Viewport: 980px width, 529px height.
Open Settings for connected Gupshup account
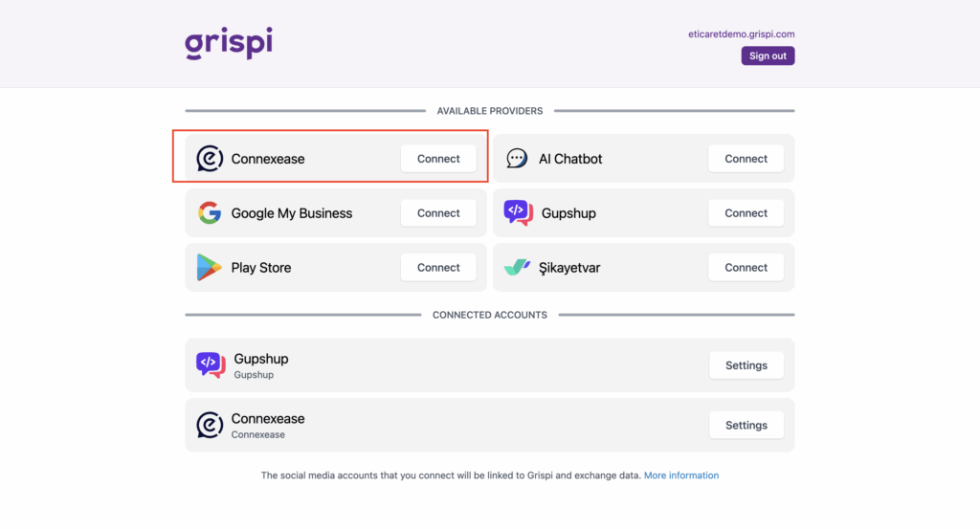[x=746, y=365]
